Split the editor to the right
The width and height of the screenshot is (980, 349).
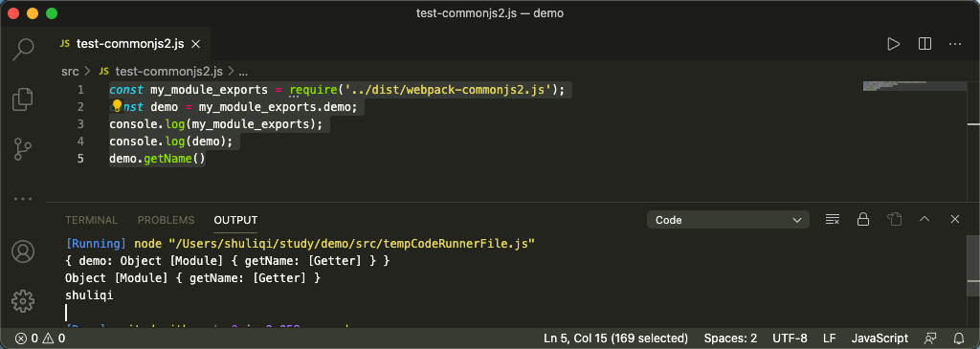click(x=925, y=44)
